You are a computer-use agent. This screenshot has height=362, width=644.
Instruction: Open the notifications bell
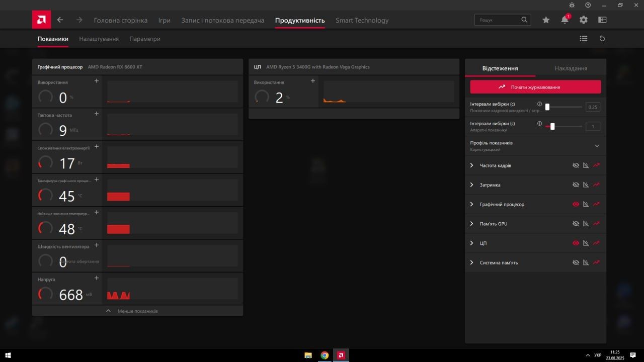pyautogui.click(x=565, y=20)
